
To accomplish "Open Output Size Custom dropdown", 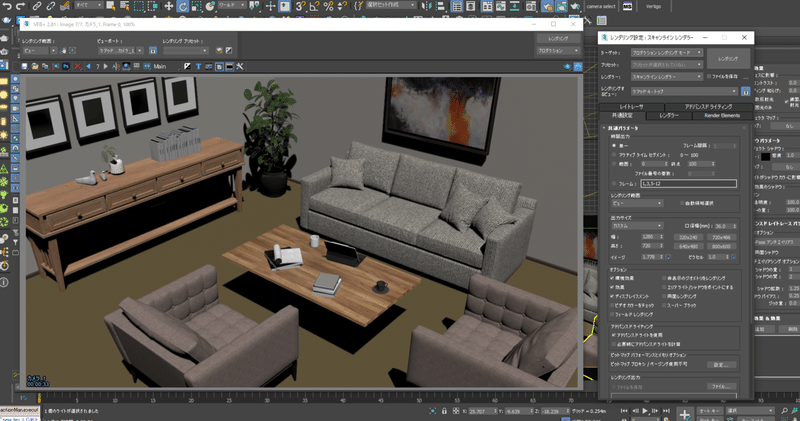I will pos(637,226).
